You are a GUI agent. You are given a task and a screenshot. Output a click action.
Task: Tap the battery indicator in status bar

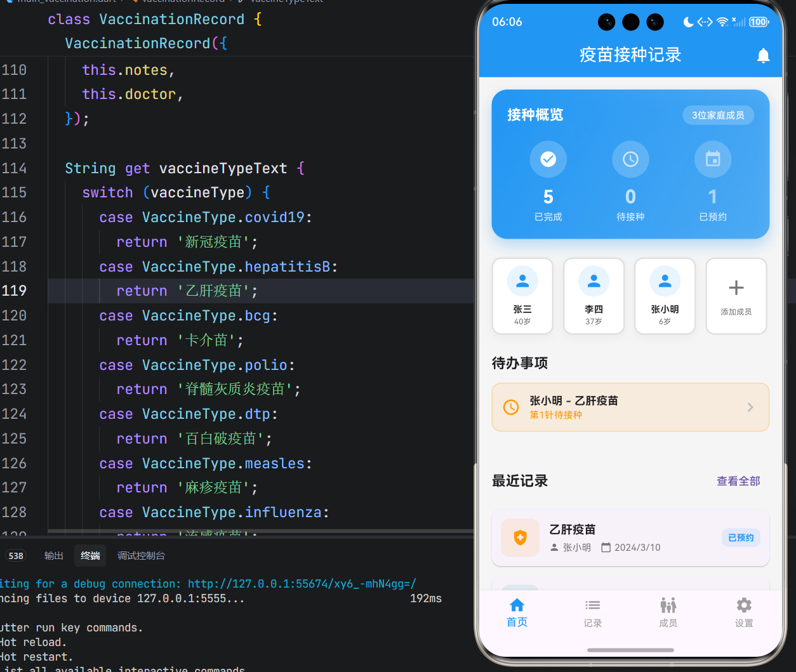pos(759,22)
